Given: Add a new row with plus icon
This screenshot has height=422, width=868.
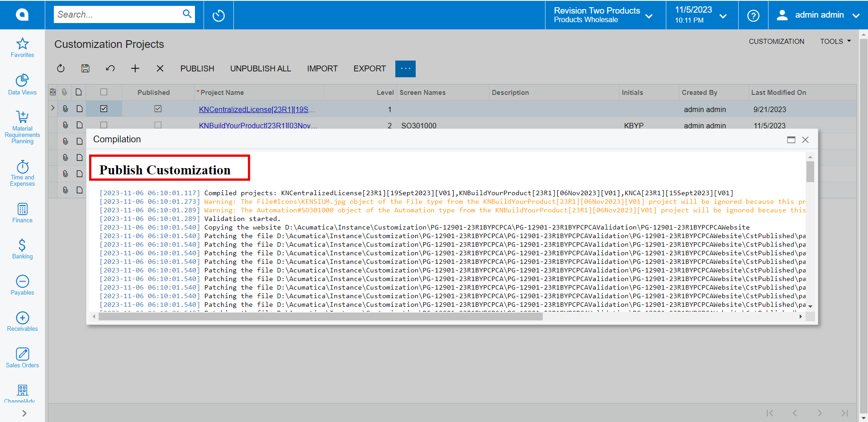Looking at the screenshot, I should point(135,68).
